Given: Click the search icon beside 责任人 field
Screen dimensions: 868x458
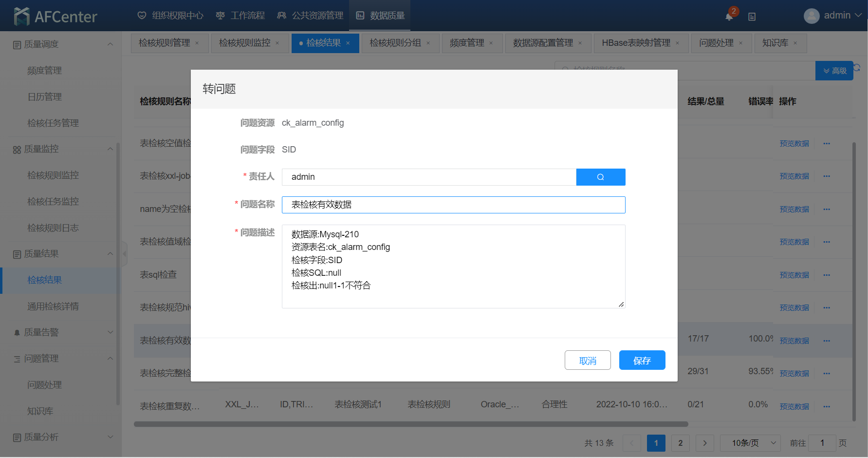Looking at the screenshot, I should 600,177.
